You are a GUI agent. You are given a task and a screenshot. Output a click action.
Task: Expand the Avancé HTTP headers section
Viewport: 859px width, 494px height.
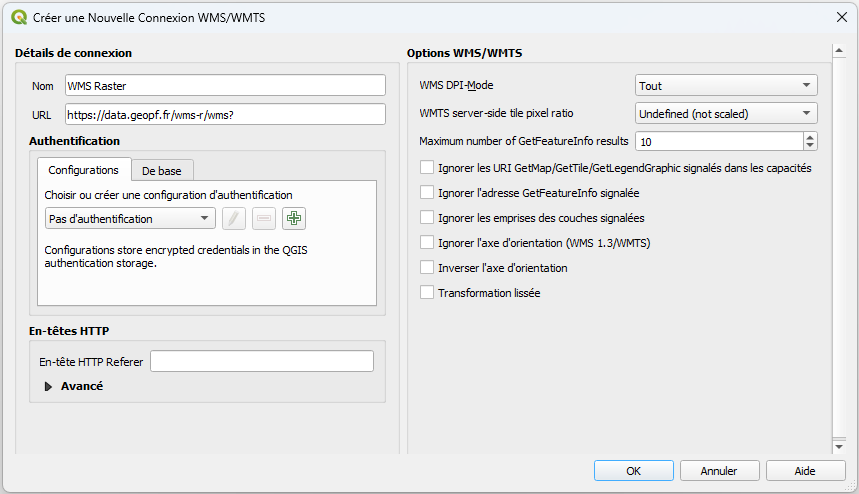pyautogui.click(x=48, y=387)
